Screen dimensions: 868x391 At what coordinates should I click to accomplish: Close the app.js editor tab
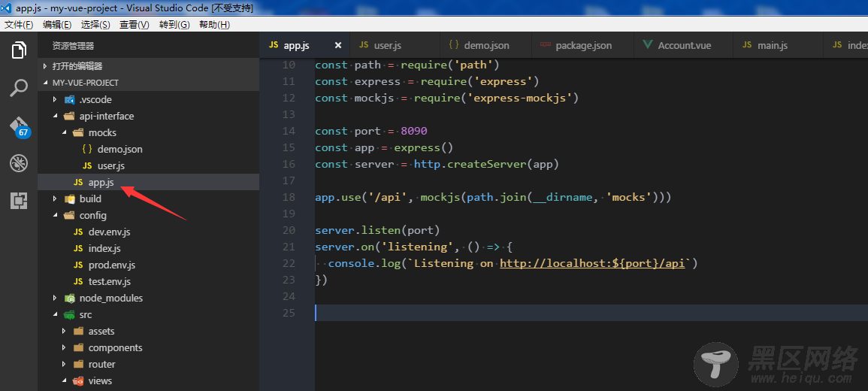coord(338,45)
